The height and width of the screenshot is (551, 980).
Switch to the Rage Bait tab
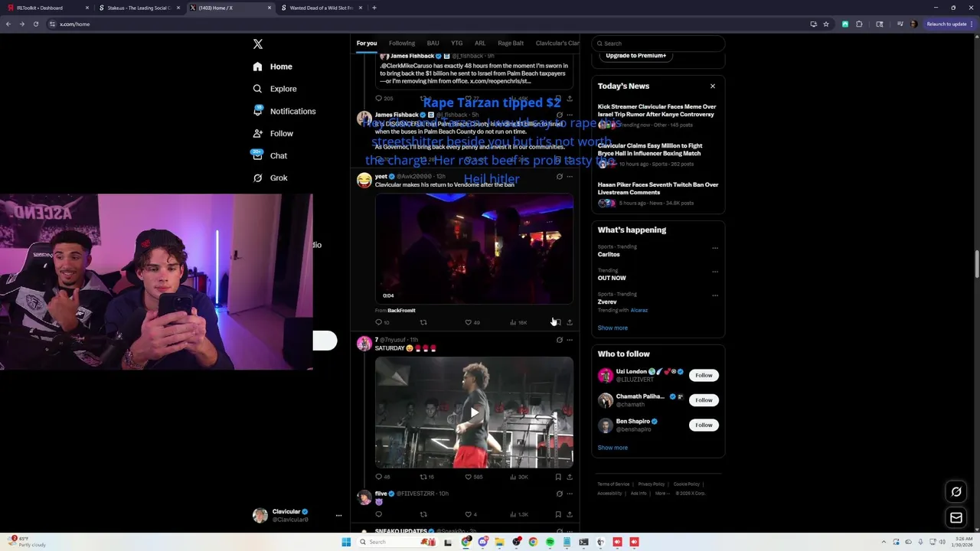[511, 44]
